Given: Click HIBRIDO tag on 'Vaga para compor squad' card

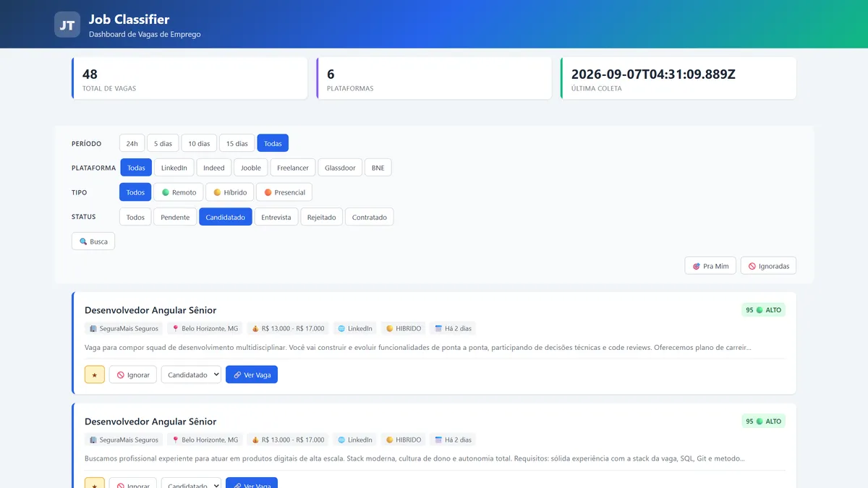Looking at the screenshot, I should click(403, 328).
